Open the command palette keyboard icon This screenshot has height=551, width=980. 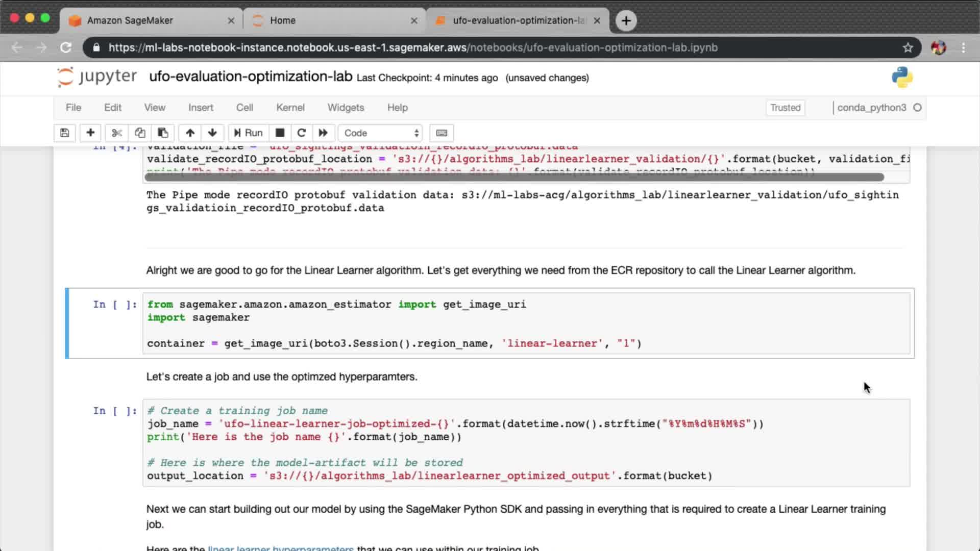coord(442,133)
